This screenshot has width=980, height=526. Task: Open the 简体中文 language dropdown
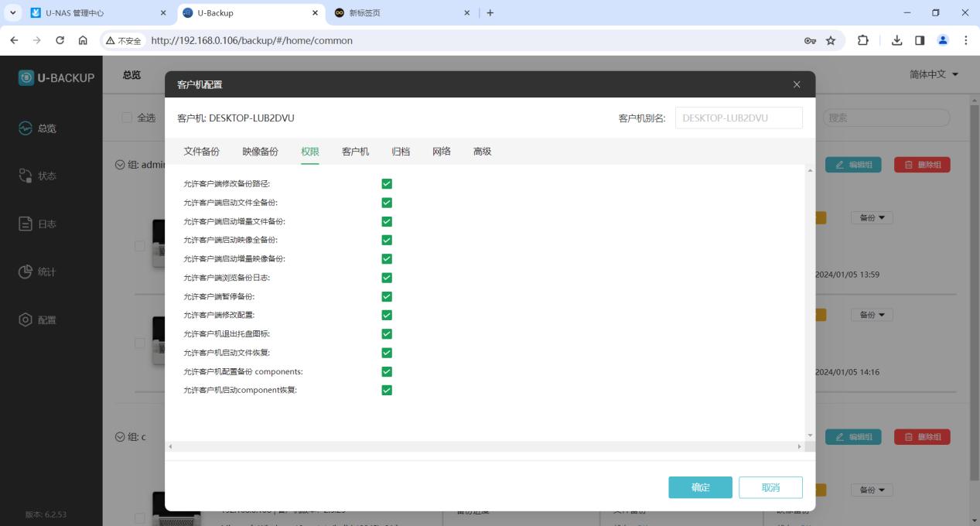point(934,74)
